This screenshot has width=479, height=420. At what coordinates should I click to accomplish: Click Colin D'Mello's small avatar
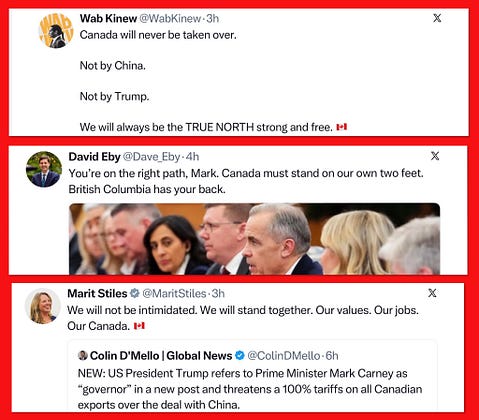[82, 355]
